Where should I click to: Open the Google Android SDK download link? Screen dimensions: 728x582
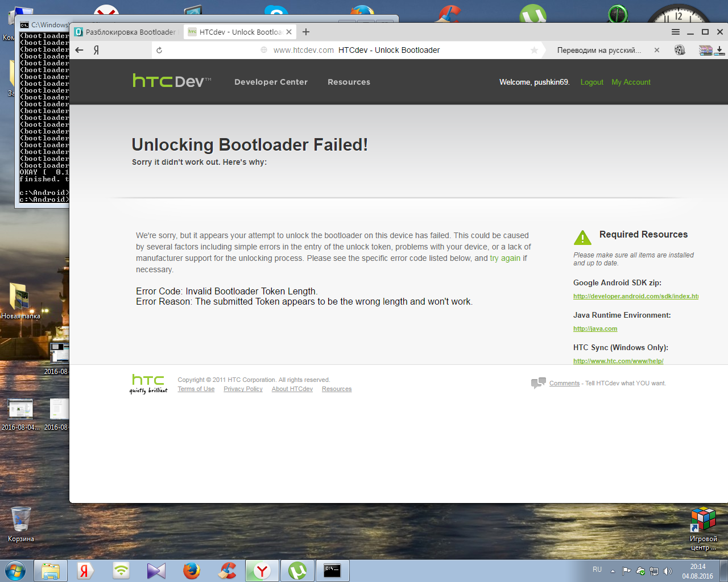pos(636,296)
